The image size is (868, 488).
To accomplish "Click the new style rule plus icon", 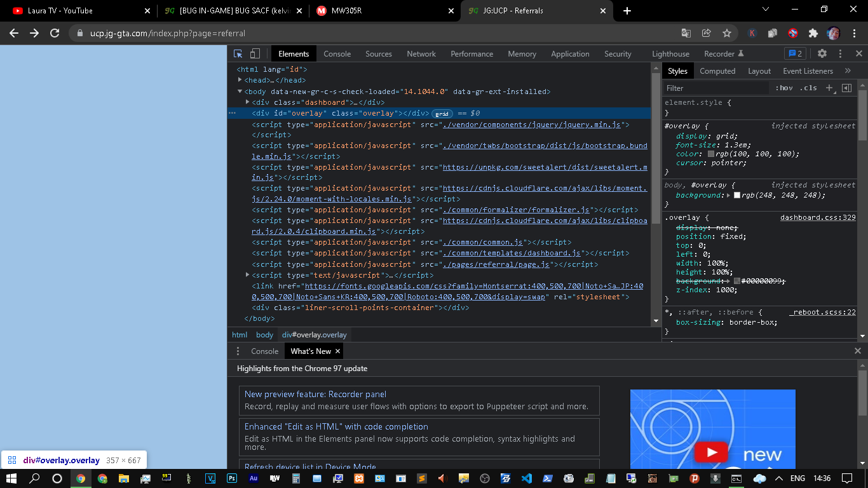I will tap(829, 88).
